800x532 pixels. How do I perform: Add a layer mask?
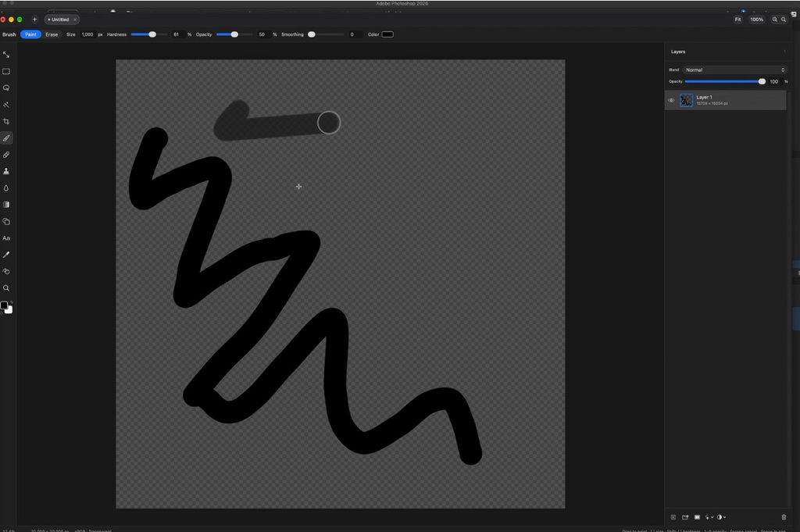pyautogui.click(x=697, y=517)
